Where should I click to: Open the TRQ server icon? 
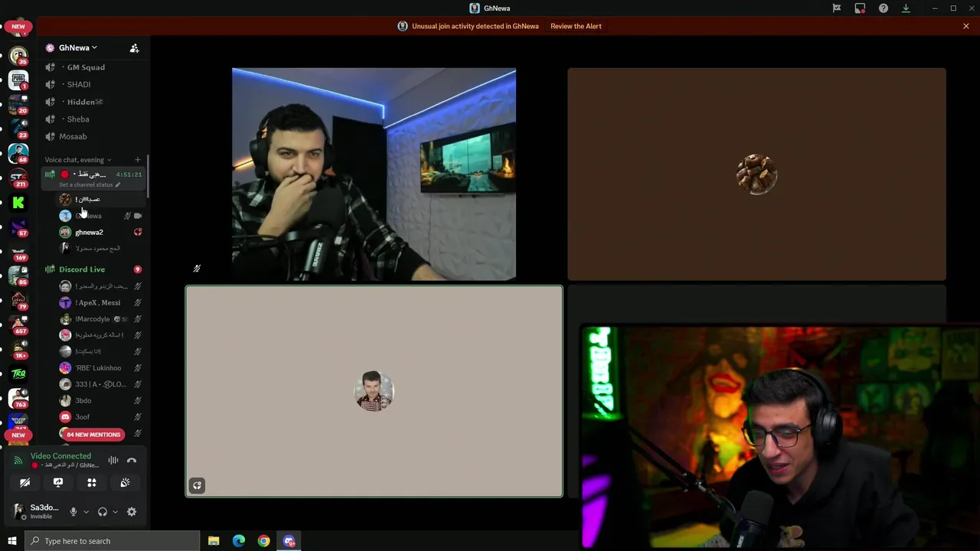coord(18,373)
